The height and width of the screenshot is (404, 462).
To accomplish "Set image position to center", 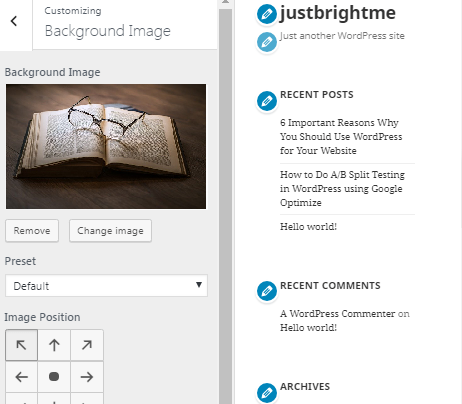I will 54,377.
